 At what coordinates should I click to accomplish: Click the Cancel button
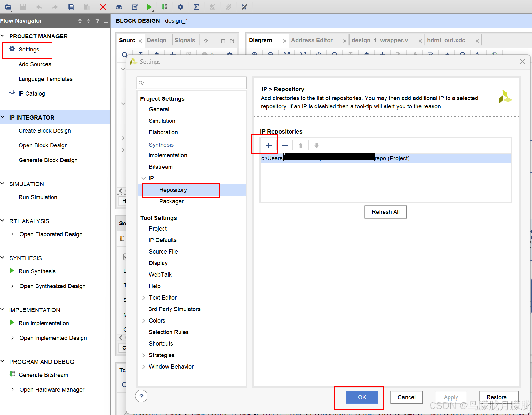(x=407, y=397)
